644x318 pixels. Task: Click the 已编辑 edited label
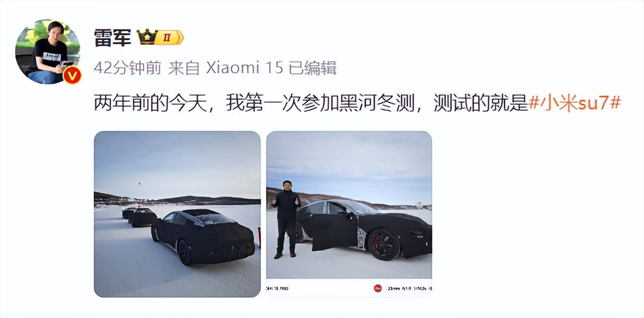click(312, 68)
